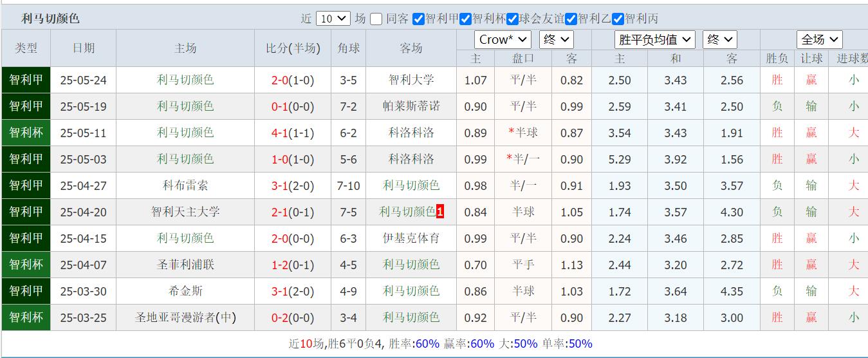The width and height of the screenshot is (868, 358).
Task: Open the 智利大学 team link
Action: click(x=411, y=80)
